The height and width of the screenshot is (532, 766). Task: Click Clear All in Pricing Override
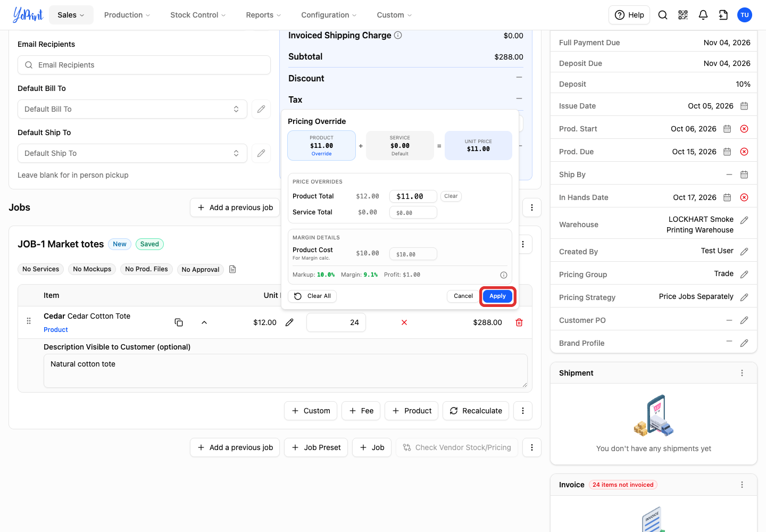tap(313, 296)
